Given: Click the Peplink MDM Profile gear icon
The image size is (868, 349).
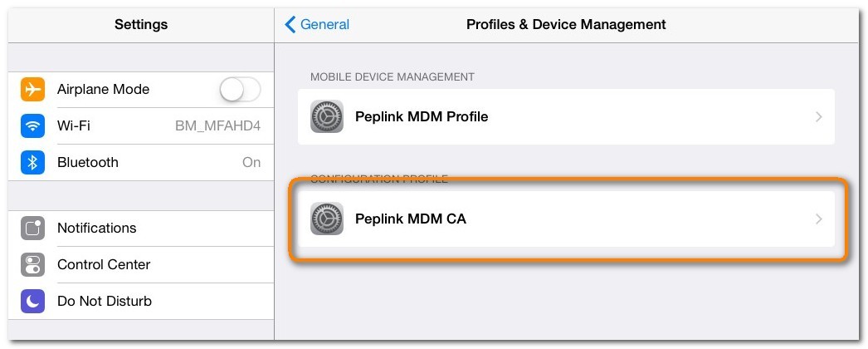Looking at the screenshot, I should coord(327,117).
